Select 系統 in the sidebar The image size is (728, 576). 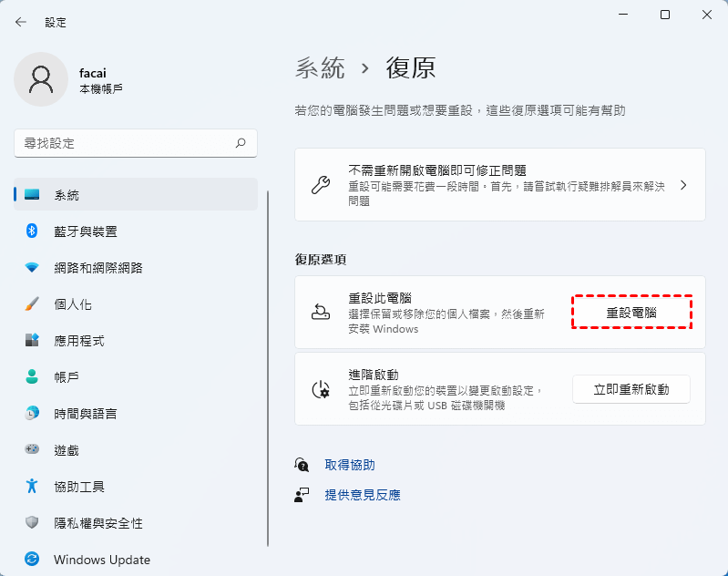tap(67, 195)
